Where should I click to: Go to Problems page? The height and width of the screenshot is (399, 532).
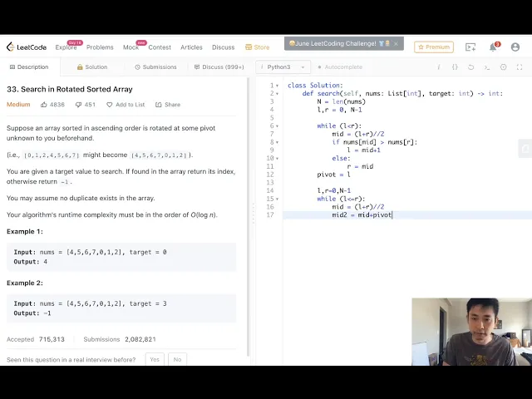(100, 47)
